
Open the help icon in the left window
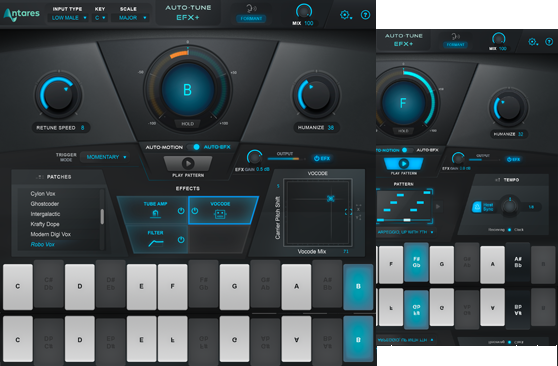pos(365,15)
